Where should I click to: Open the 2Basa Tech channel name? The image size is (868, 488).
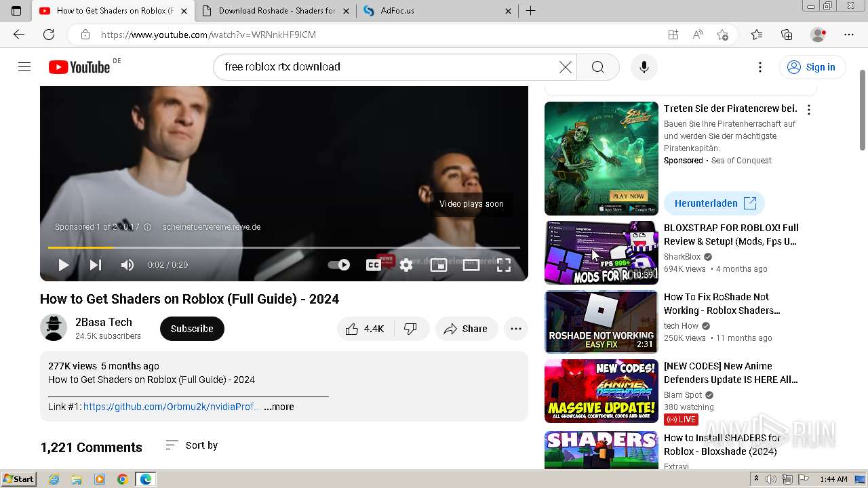click(x=104, y=322)
